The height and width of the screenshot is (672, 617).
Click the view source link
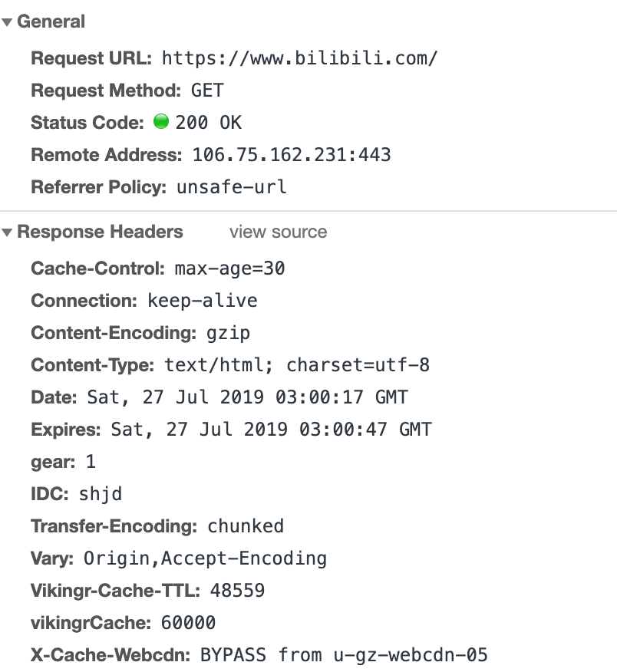pyautogui.click(x=279, y=232)
